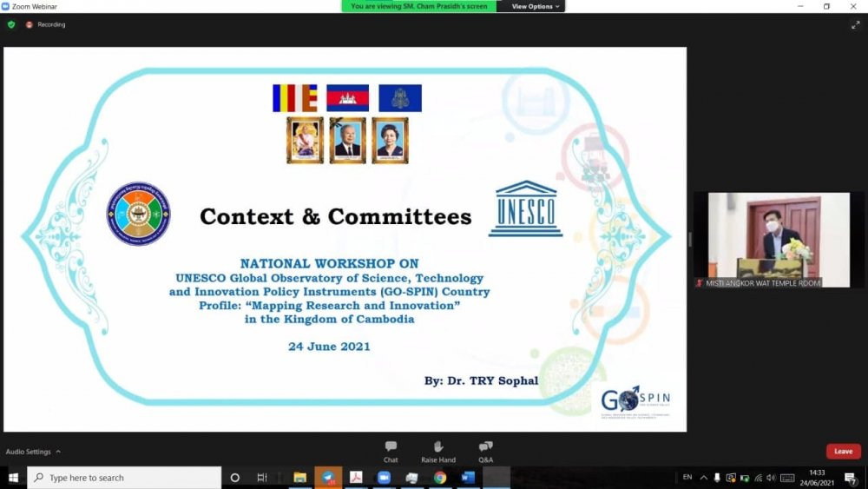
Task: Click the '24 June 2021' date text
Action: (x=329, y=347)
